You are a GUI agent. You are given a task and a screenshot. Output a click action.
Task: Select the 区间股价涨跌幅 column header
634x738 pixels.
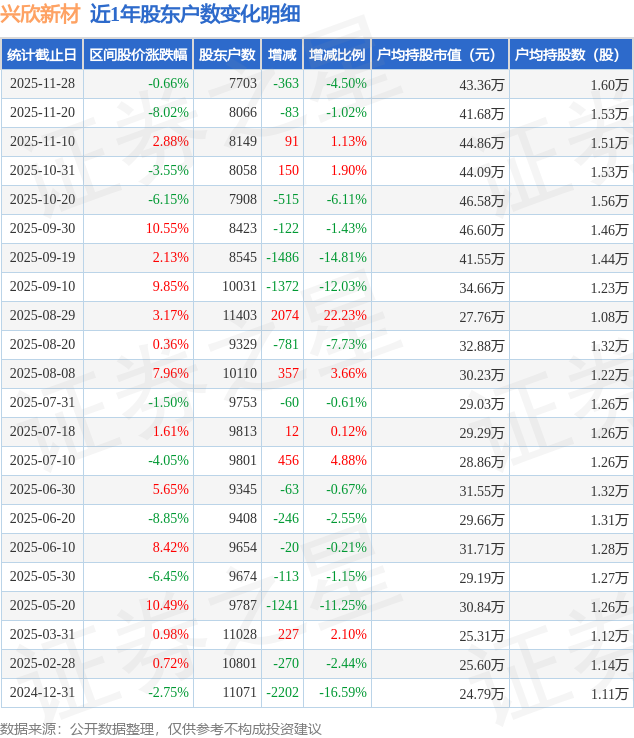[137, 55]
